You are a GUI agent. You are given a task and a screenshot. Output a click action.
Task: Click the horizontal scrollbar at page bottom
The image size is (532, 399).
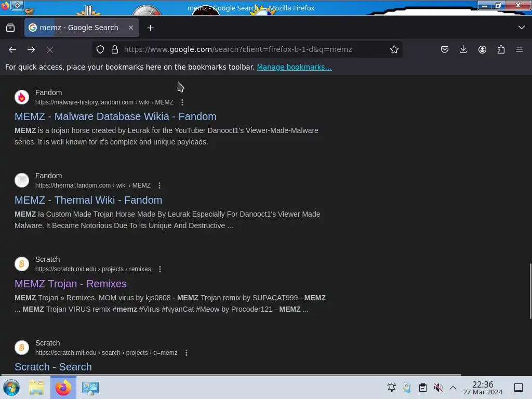tap(231, 375)
